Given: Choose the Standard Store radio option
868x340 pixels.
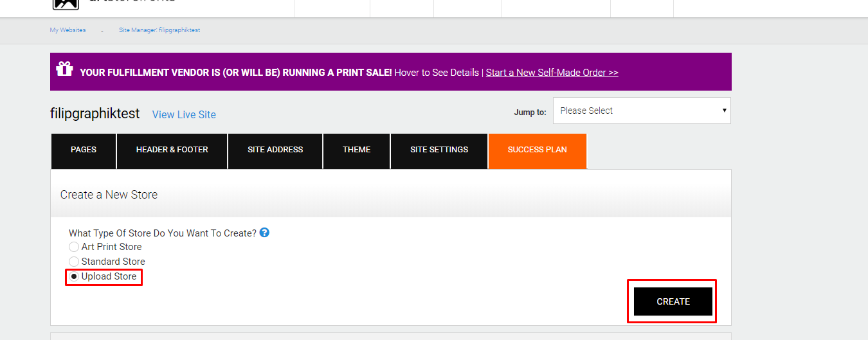Looking at the screenshot, I should tap(74, 262).
